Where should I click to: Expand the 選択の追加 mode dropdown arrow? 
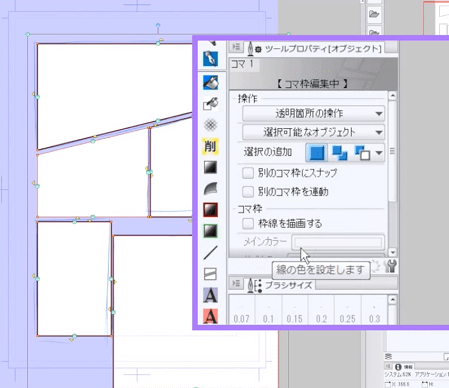coord(379,153)
